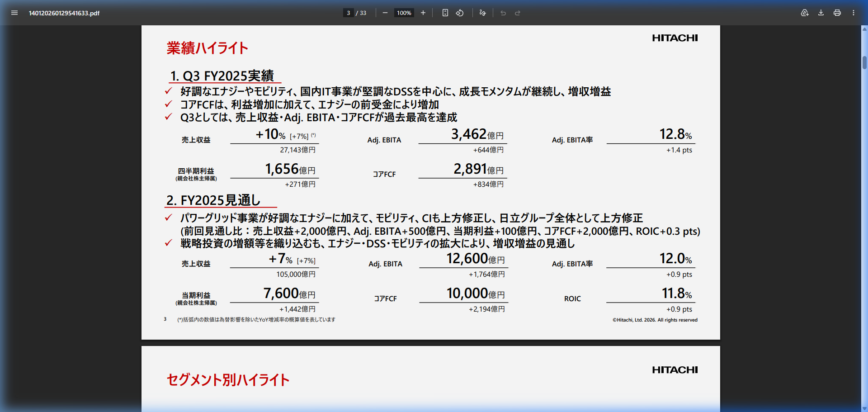Zoom out with the minus button
868x412 pixels.
click(x=385, y=13)
